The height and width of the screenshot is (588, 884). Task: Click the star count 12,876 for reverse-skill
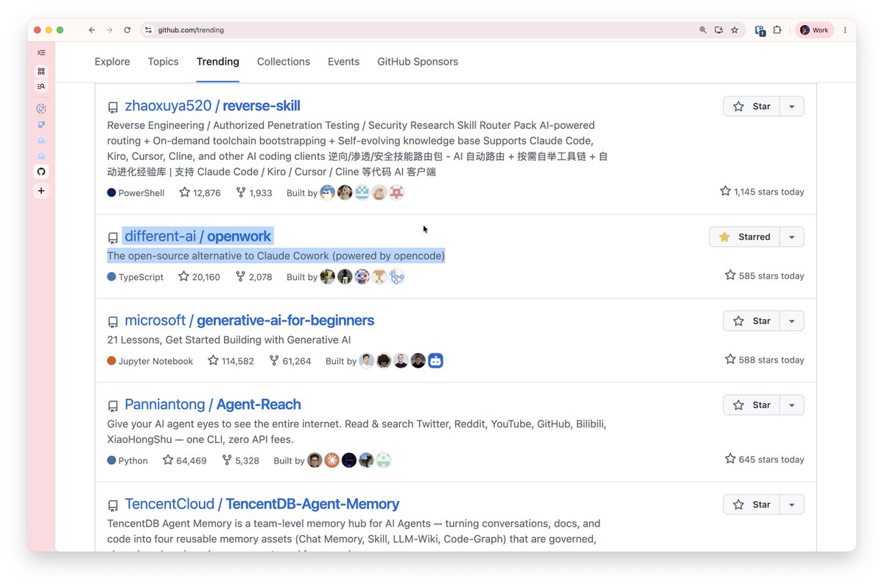(x=200, y=192)
